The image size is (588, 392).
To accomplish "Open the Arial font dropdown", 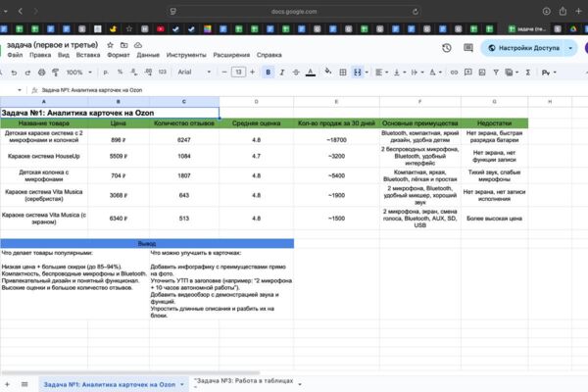I will [194, 72].
